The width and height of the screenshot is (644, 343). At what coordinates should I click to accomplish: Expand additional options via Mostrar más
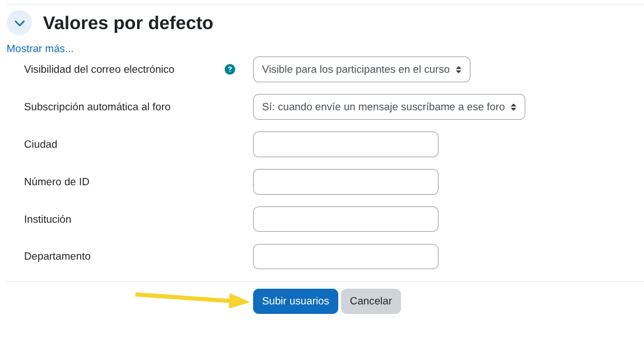[40, 49]
